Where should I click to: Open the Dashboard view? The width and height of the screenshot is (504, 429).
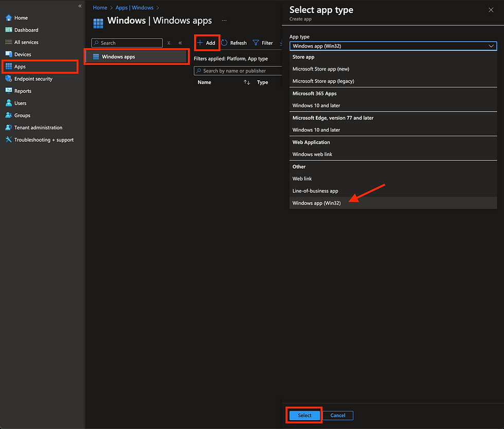click(x=25, y=29)
